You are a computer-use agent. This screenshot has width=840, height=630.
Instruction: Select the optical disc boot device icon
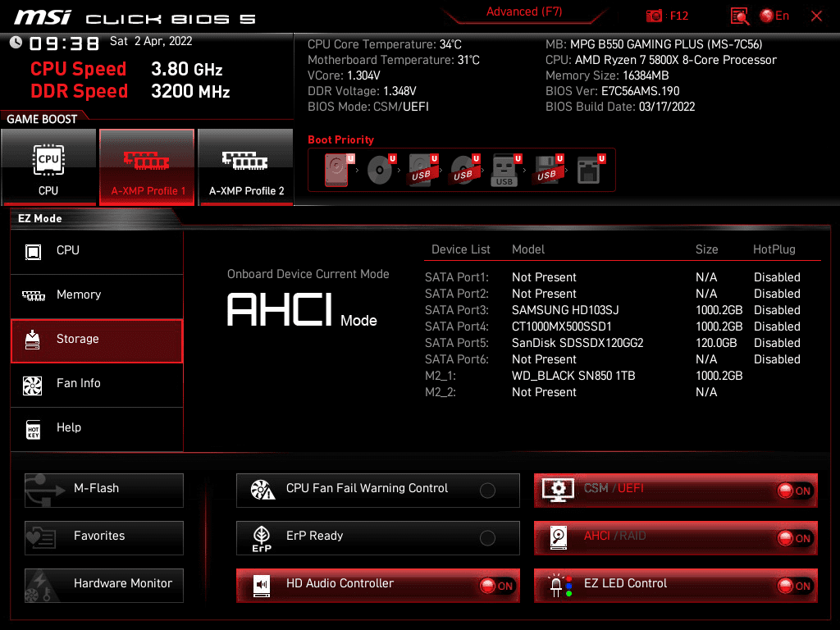(x=381, y=170)
